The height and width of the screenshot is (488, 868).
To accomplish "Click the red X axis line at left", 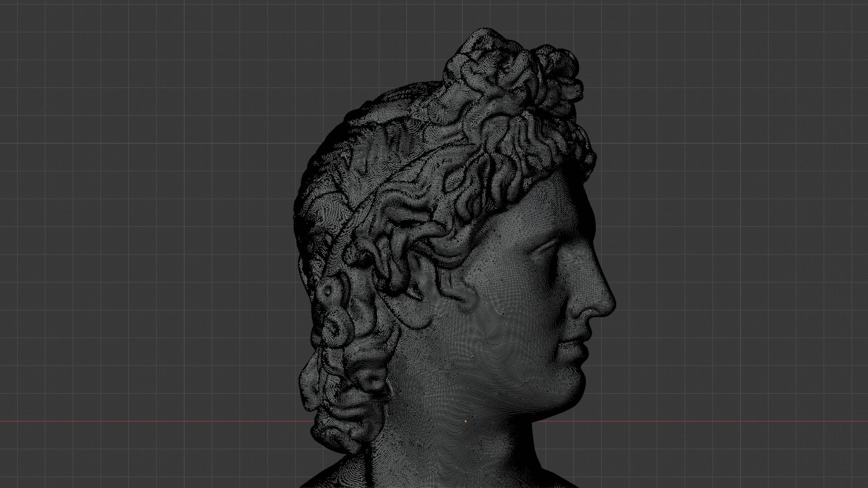I will 136,422.
